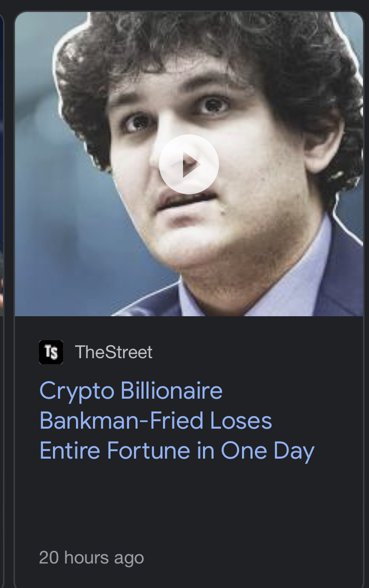Click 'Bankman-Fried Loses' in the headline

click(156, 420)
